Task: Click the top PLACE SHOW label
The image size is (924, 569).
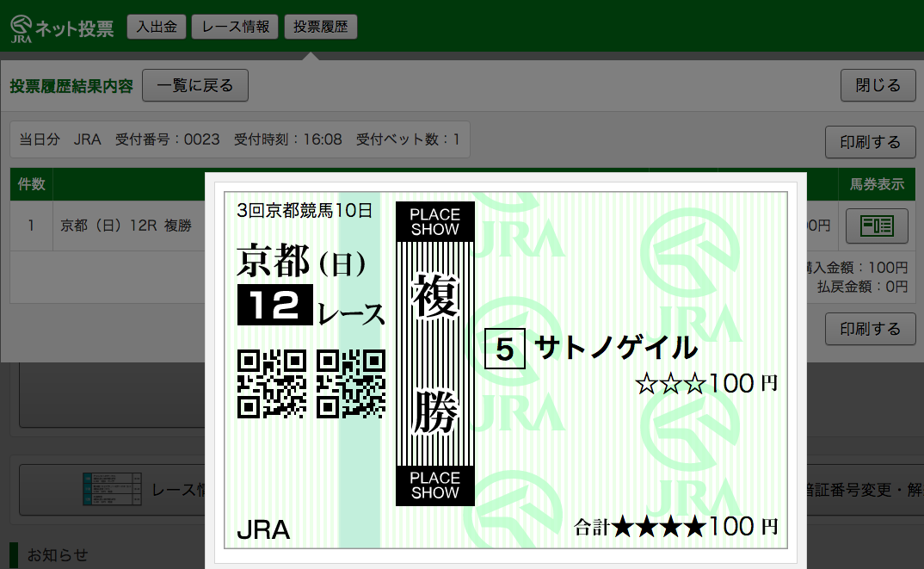Action: point(434,222)
